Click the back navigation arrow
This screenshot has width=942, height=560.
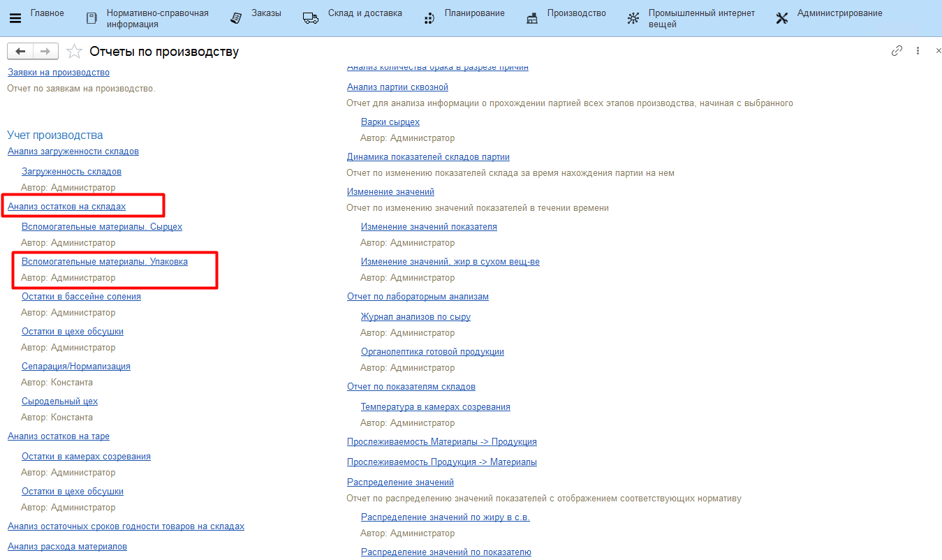click(20, 52)
